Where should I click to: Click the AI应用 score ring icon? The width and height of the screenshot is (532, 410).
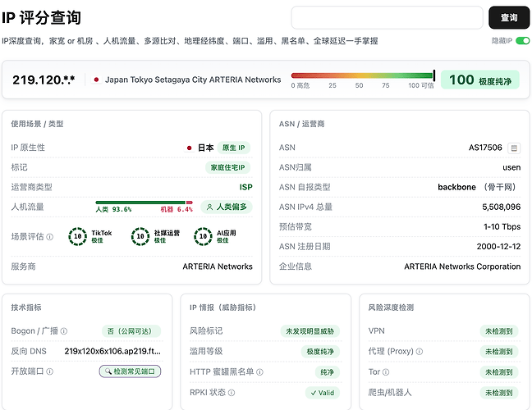click(203, 236)
